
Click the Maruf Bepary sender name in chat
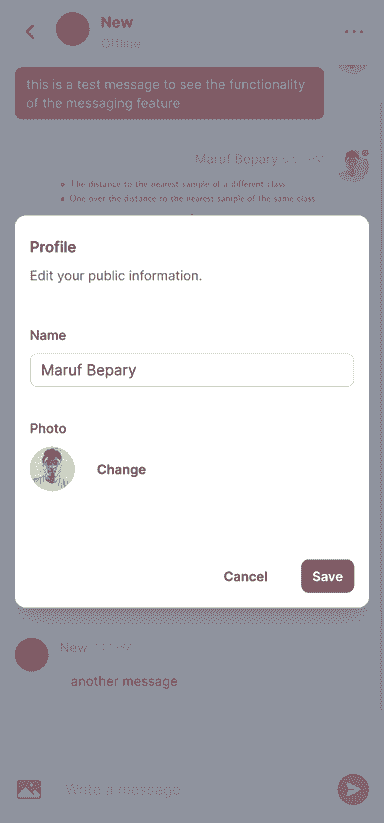(236, 159)
